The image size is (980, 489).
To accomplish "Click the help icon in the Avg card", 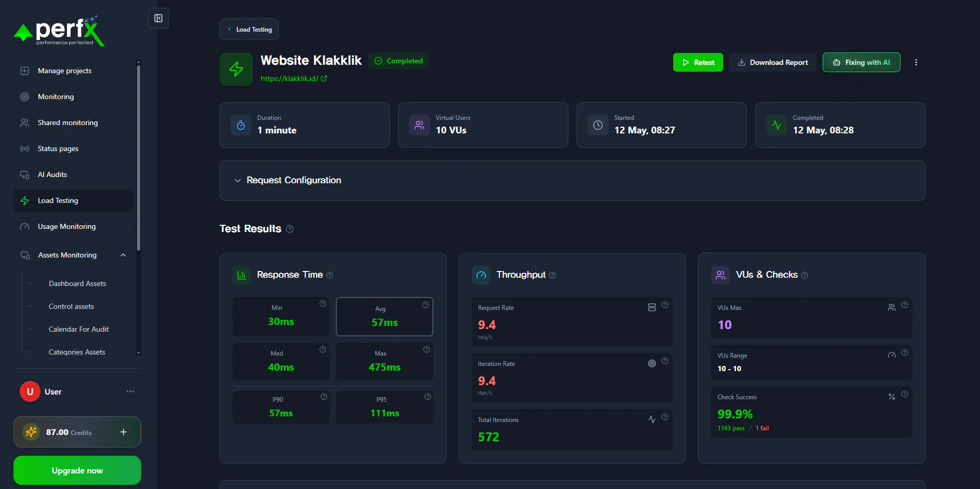I will 426,305.
